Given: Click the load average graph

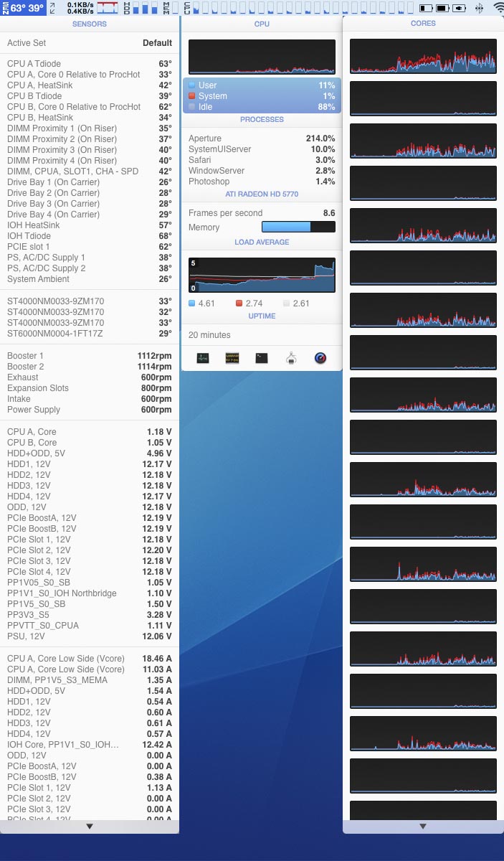Looking at the screenshot, I should click(x=262, y=275).
